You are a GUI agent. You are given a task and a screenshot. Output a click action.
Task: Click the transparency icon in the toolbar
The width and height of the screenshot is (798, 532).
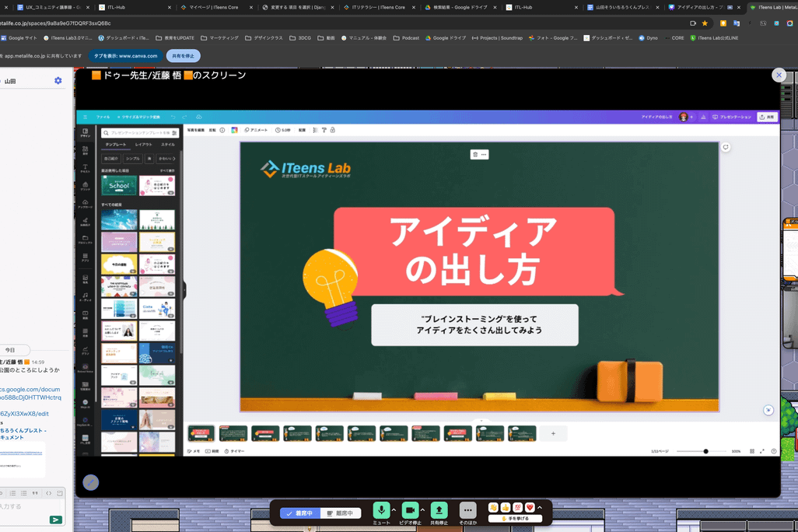point(316,131)
